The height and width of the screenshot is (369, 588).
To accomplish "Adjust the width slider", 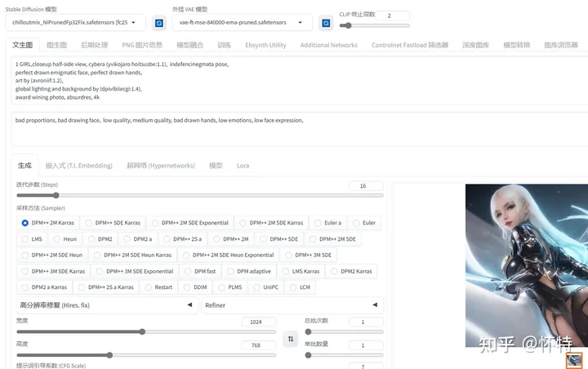I will tap(146, 331).
